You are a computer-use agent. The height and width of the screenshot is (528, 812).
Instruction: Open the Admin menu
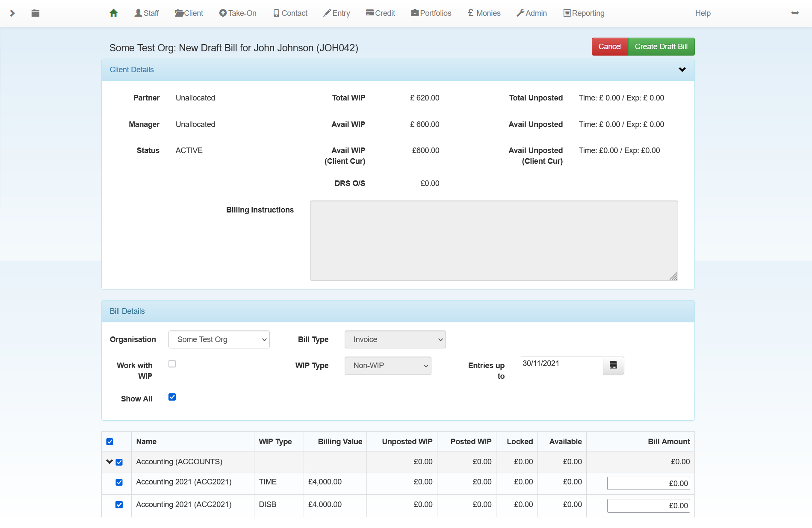pos(531,13)
